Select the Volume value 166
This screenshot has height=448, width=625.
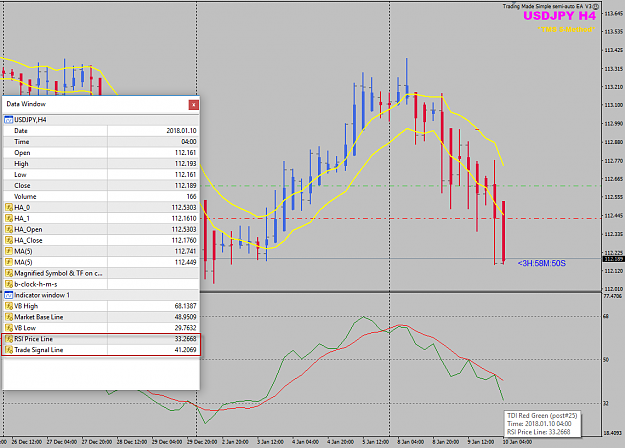click(192, 196)
